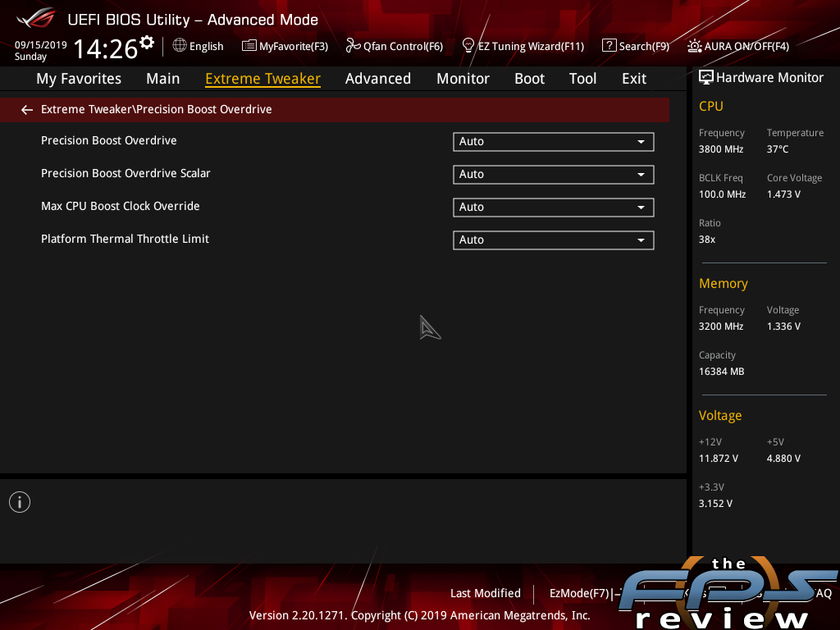Click the ROG logo icon
The image size is (840, 630).
[35, 19]
